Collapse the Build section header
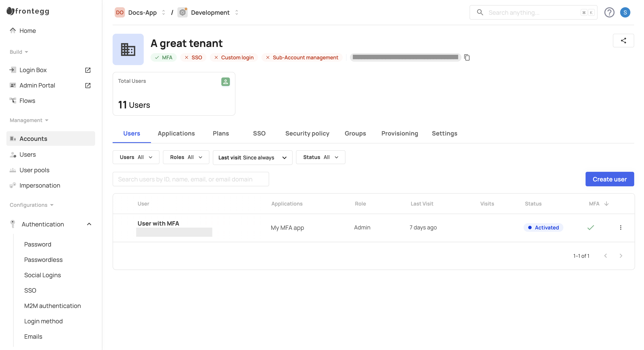The height and width of the screenshot is (350, 644). 19,52
